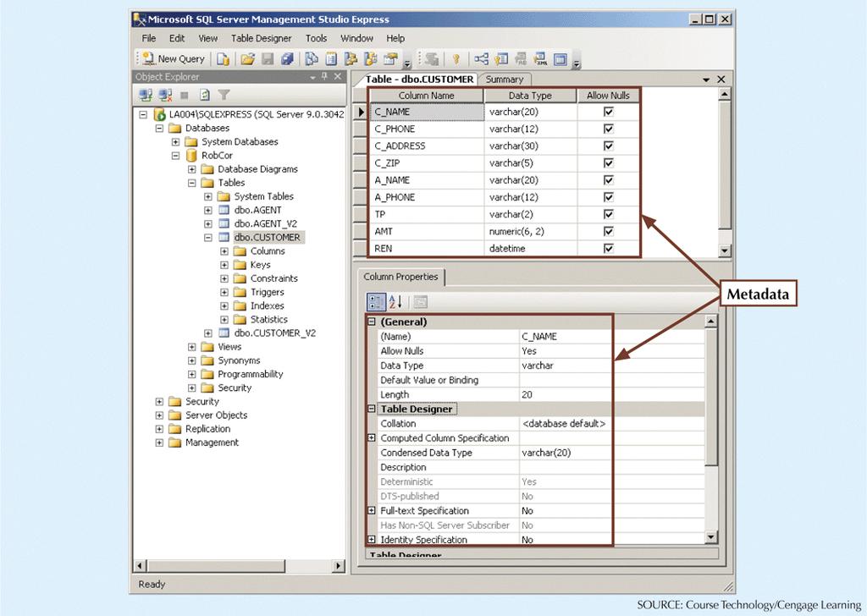Open the Registered Servers toolbar icon
This screenshot has height=616, width=867.
click(312, 59)
